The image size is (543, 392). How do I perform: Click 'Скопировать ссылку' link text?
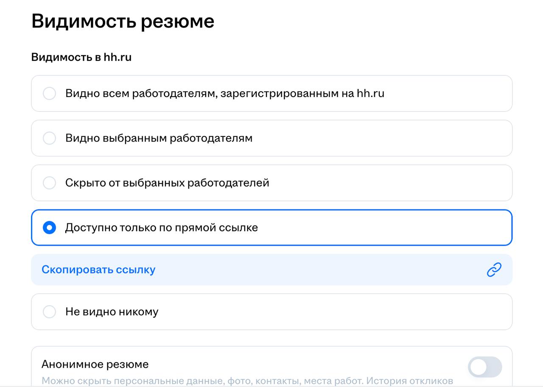coord(98,270)
